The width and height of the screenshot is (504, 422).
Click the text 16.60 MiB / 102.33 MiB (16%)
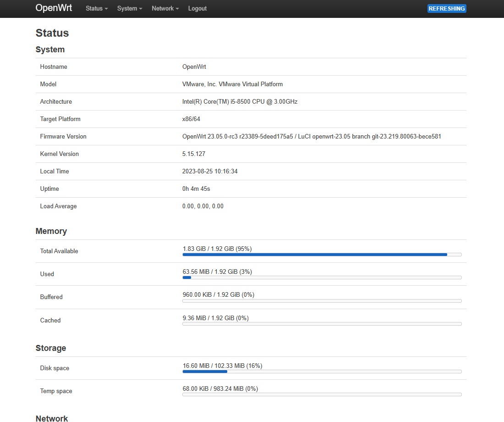(x=222, y=366)
